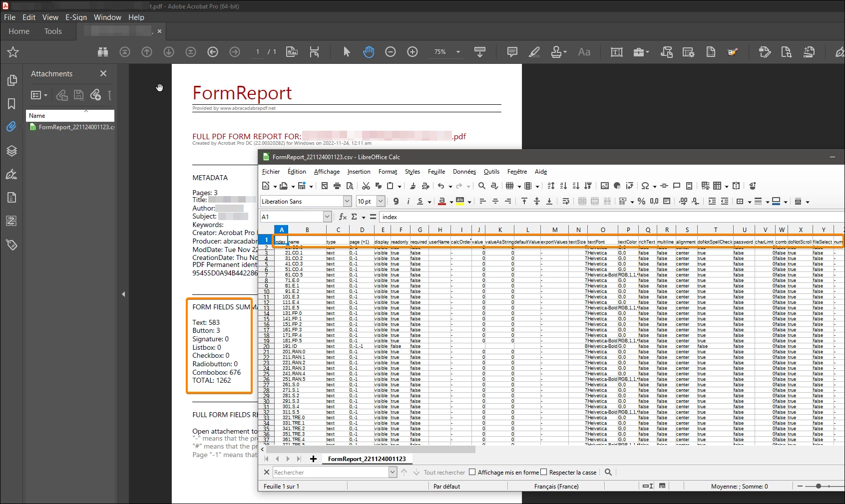Image resolution: width=845 pixels, height=504 pixels.
Task: Zoom out with the minus icon in Acrobat
Action: coord(391,52)
